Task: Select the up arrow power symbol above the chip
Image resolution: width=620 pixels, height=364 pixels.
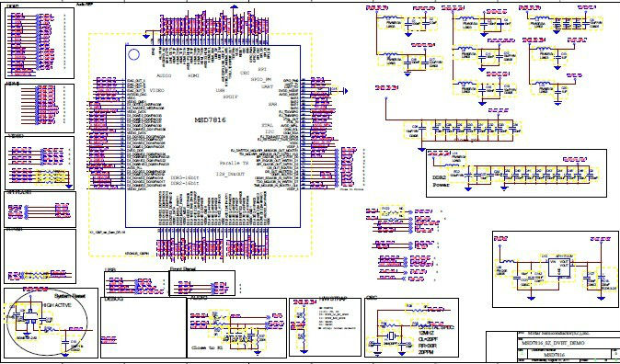Action: click(234, 7)
